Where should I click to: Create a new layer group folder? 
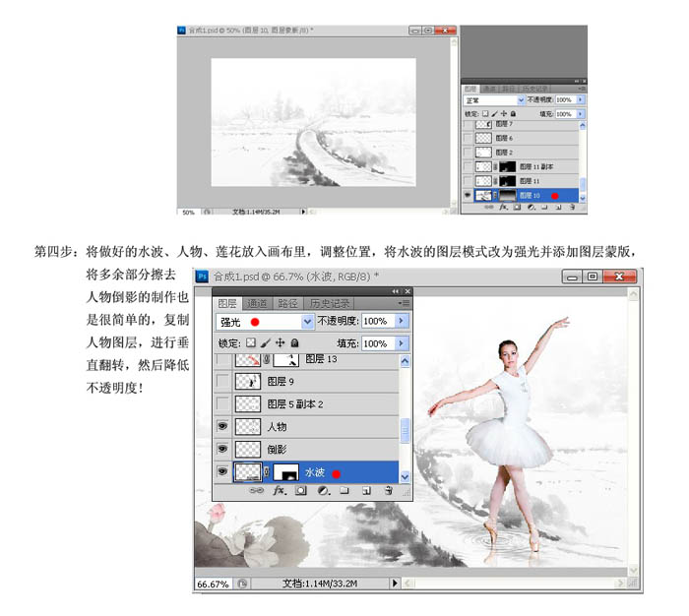[344, 490]
